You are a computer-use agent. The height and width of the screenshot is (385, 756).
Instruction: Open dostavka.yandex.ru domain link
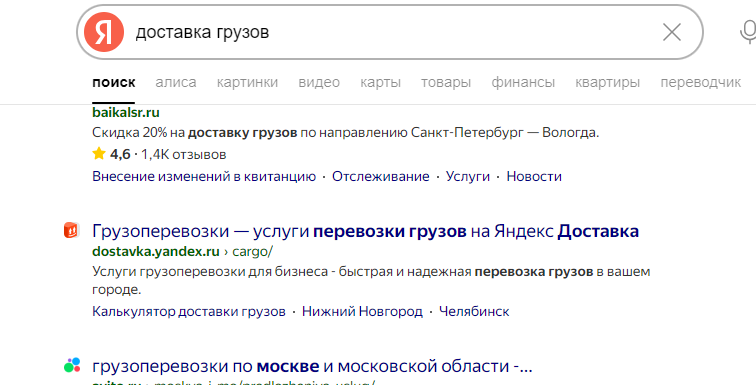pyautogui.click(x=156, y=252)
